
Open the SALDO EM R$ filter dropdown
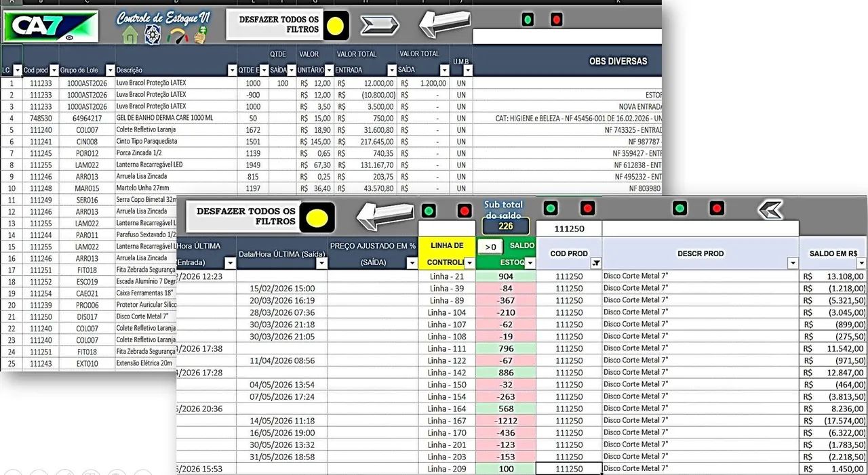click(x=861, y=263)
